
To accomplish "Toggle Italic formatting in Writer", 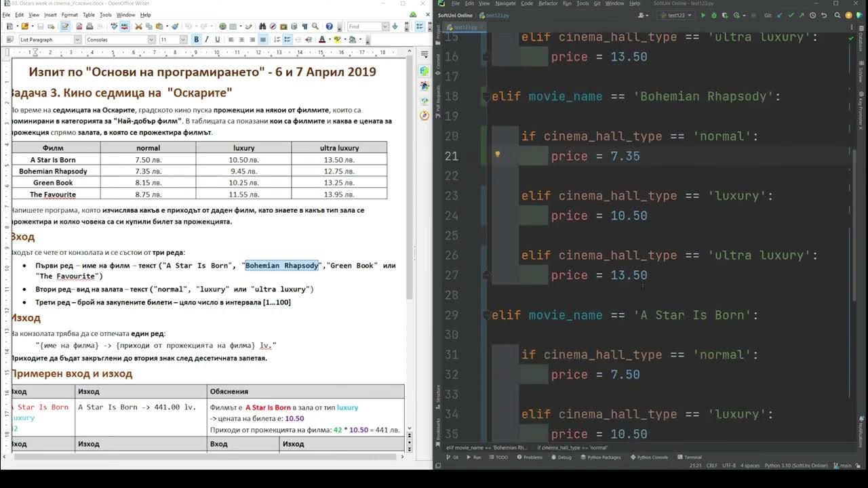I will click(206, 39).
